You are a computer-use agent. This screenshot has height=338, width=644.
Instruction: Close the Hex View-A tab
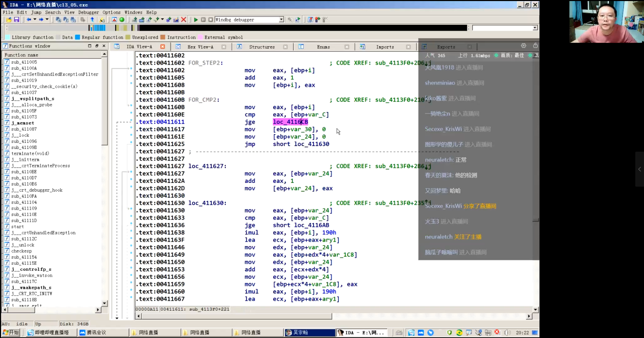tap(224, 47)
